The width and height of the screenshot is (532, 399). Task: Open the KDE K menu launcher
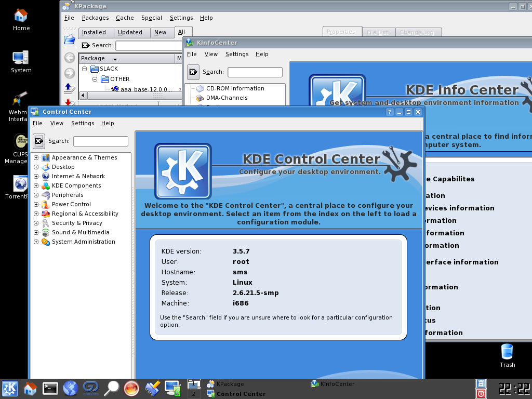pos(10,389)
